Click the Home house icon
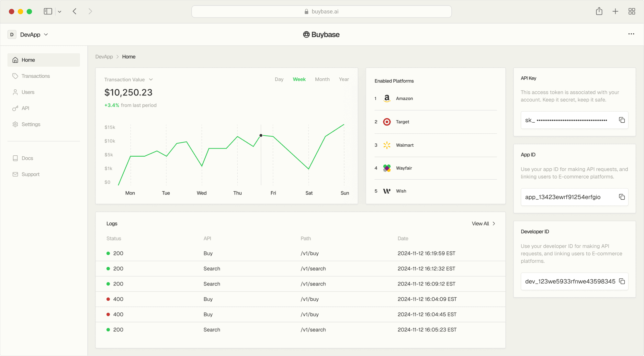This screenshot has height=356, width=644. (15, 60)
